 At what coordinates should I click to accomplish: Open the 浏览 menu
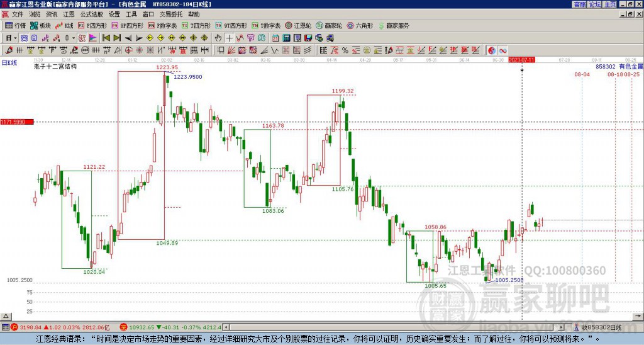point(35,14)
